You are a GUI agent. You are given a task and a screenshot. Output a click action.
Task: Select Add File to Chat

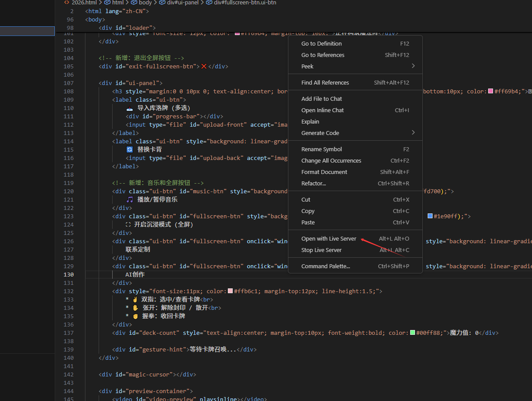[321, 99]
